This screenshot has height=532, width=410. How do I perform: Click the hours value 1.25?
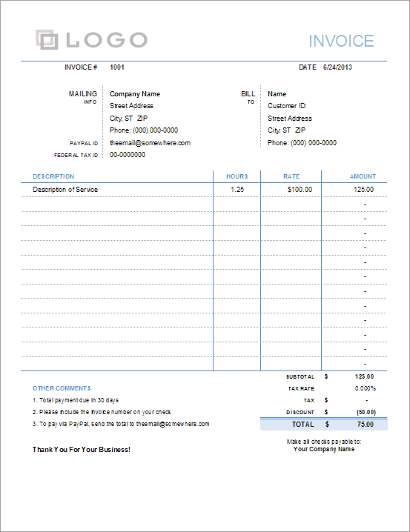(237, 190)
